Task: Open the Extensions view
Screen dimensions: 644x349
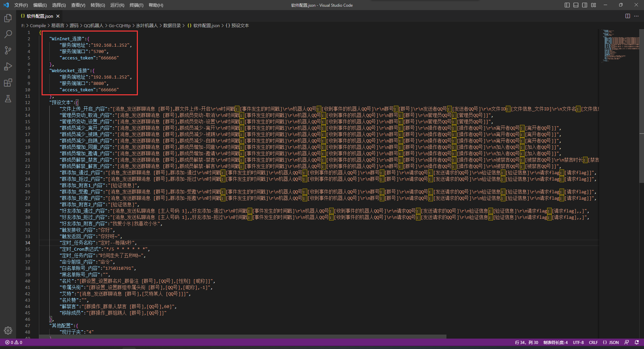Action: [8, 83]
